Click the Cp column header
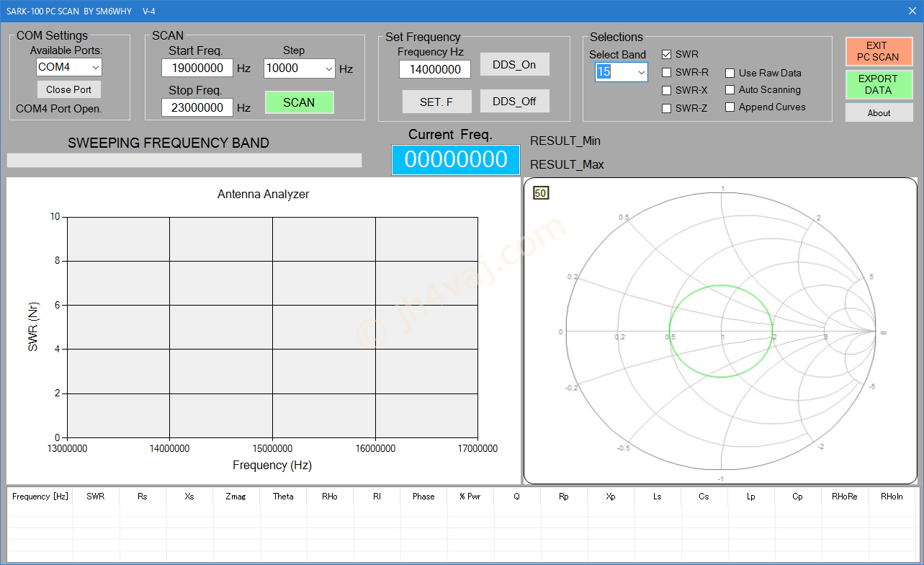The image size is (924, 565). coord(798,496)
